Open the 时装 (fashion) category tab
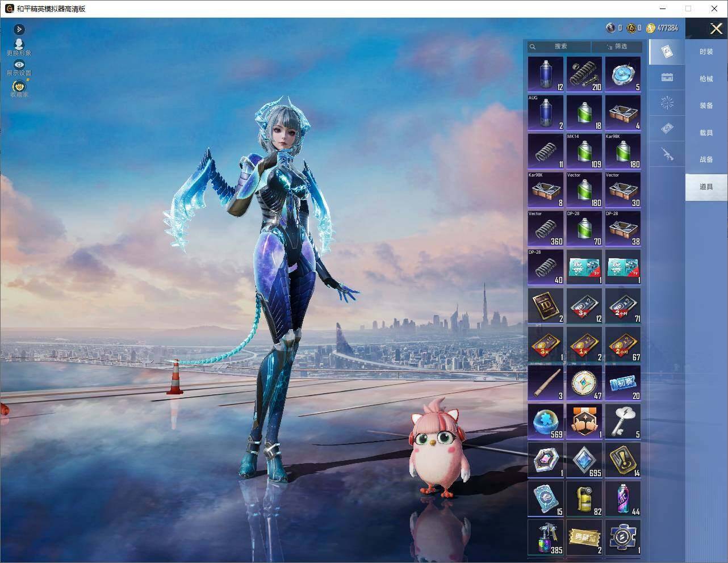This screenshot has height=563, width=728. click(x=706, y=52)
